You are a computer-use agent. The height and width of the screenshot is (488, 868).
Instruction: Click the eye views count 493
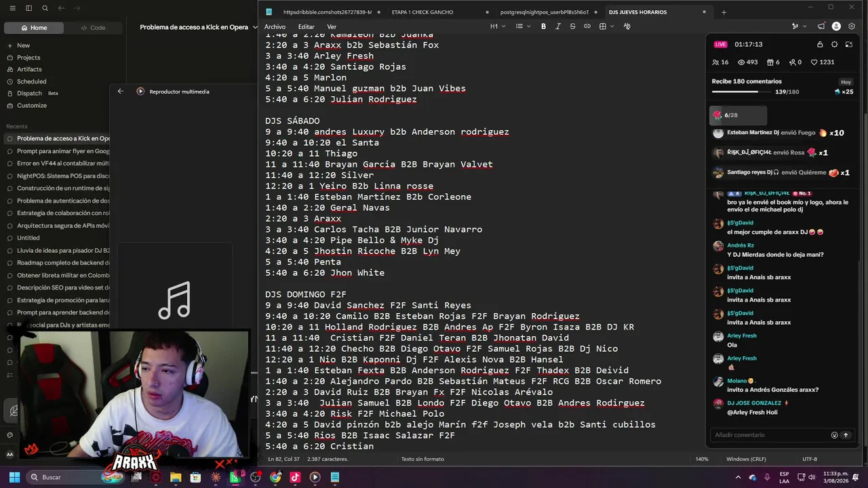[748, 62]
